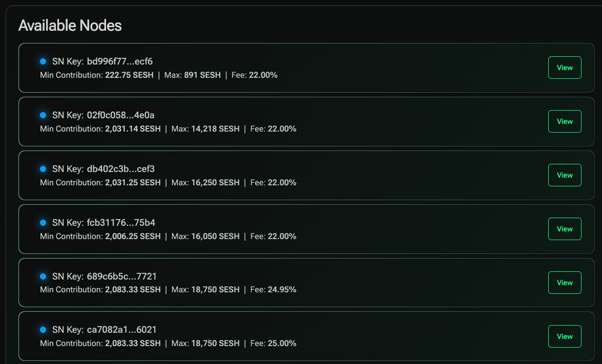View details of node db402c3b...cef3
Screen dimensions: 602x364
click(565, 175)
